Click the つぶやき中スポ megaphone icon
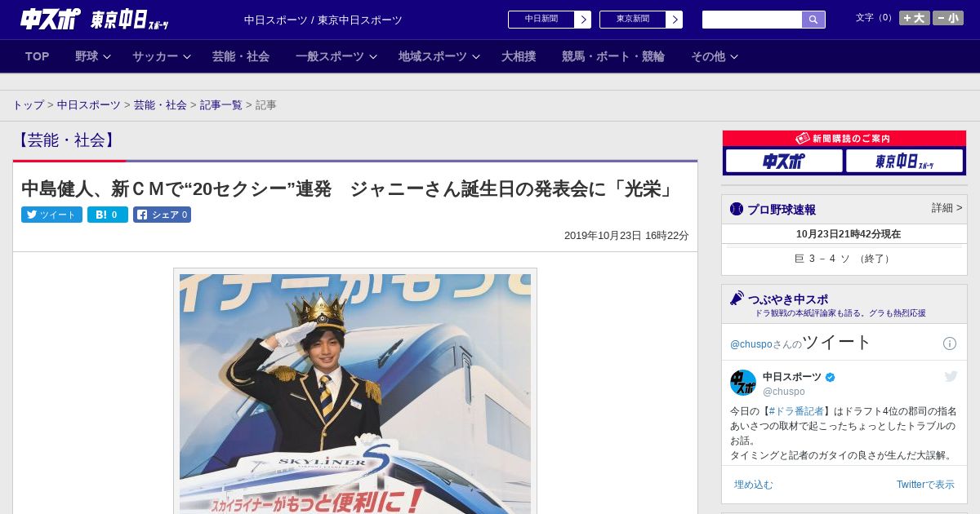Screen dimensions: 980x514 pos(737,298)
